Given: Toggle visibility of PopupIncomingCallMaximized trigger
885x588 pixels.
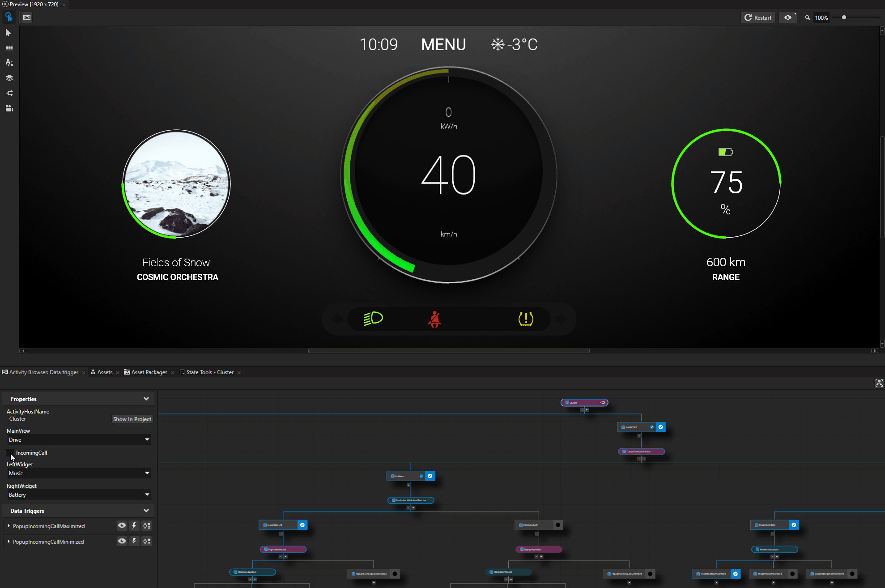Looking at the screenshot, I should [x=122, y=526].
